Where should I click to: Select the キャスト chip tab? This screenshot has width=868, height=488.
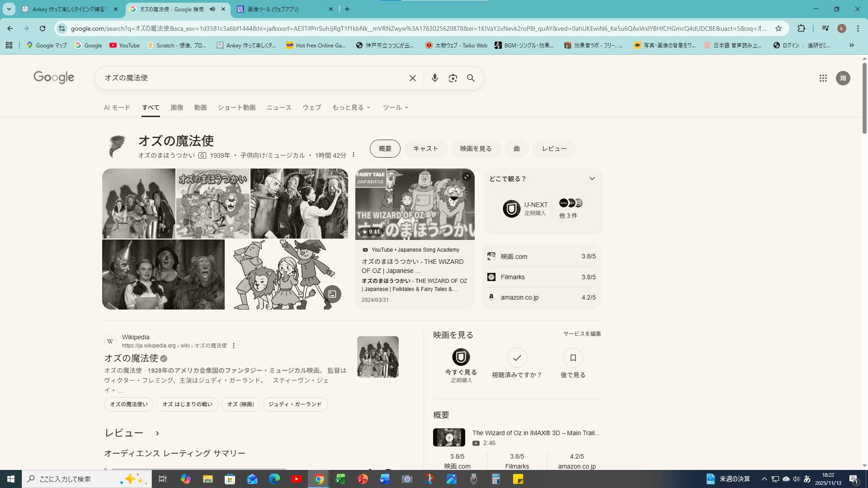(x=425, y=149)
